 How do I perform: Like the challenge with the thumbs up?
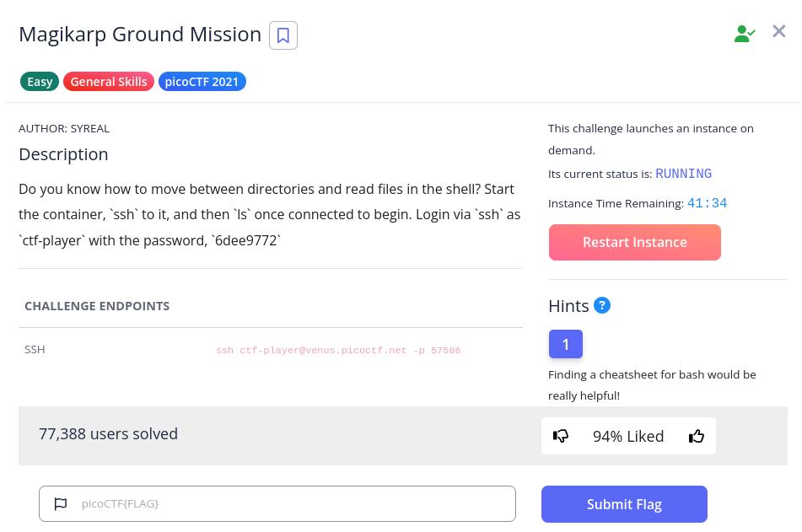coord(696,436)
